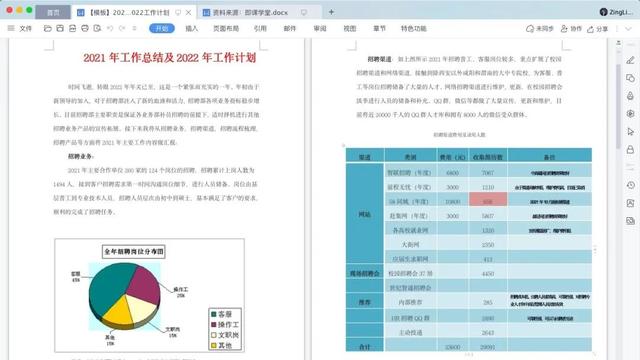Expand the quick access toolbar dropdown

point(134,29)
